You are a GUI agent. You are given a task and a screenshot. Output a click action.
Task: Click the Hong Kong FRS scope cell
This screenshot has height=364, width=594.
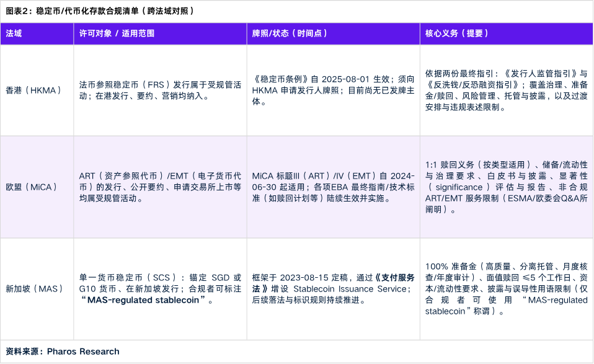(160, 90)
